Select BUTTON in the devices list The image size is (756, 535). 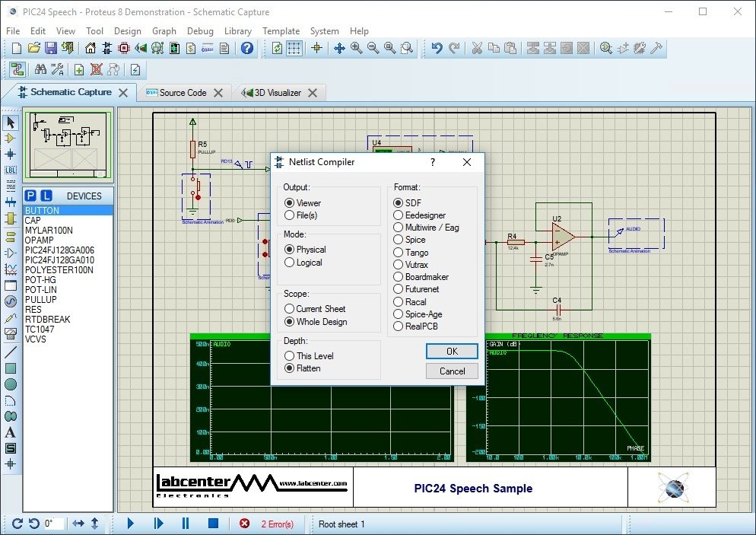[x=68, y=210]
